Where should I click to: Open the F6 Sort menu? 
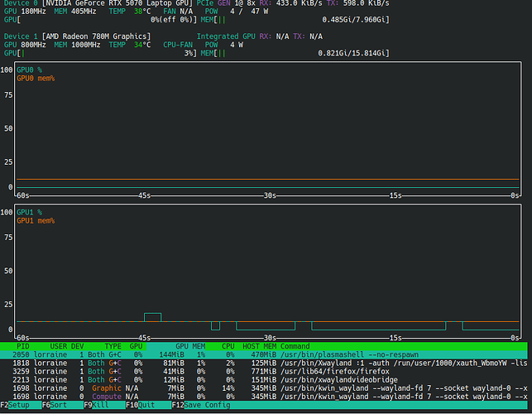coord(63,405)
